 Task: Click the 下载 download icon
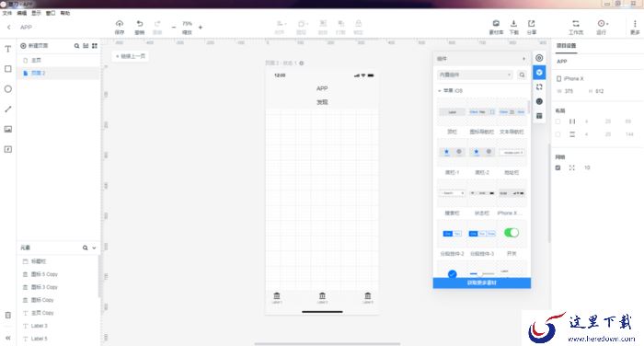click(x=513, y=27)
